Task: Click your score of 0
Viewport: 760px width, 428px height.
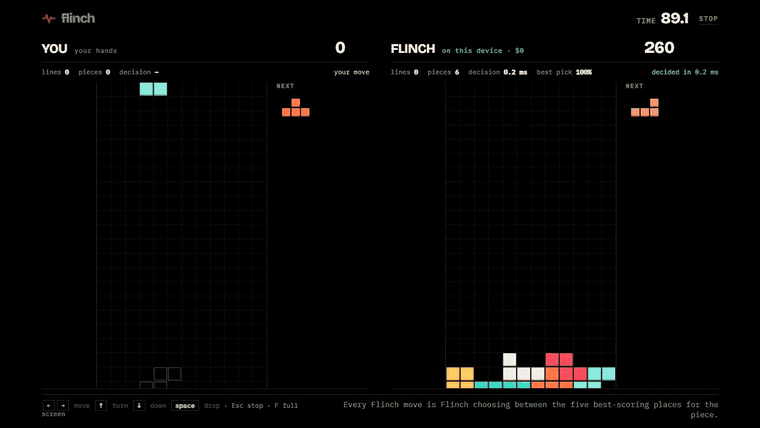Action: click(x=340, y=48)
